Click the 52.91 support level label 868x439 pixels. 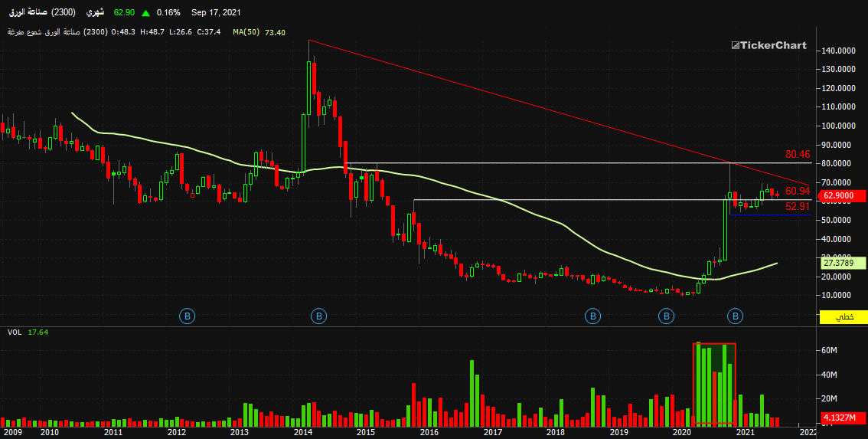[x=798, y=206]
